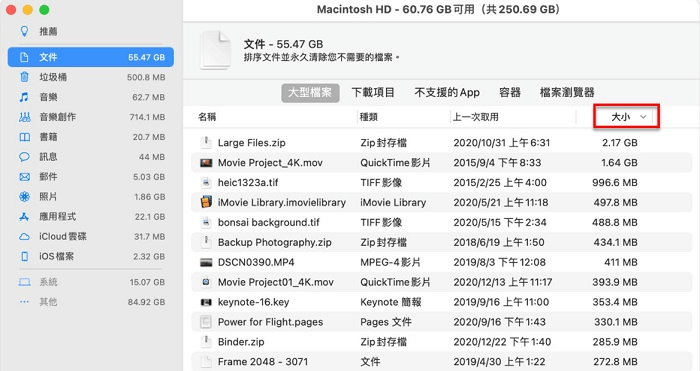700x371 pixels.
Task: Click the yellow minimize window button
Action: pyautogui.click(x=28, y=10)
